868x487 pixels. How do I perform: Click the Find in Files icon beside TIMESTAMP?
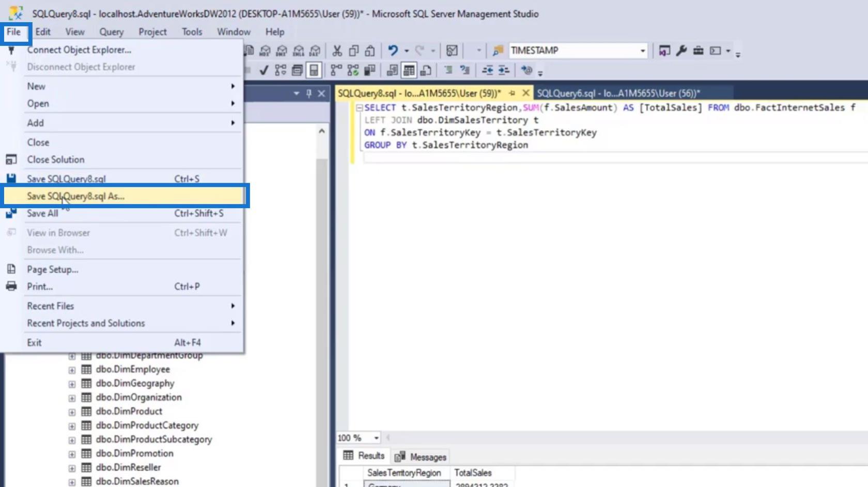coord(498,51)
